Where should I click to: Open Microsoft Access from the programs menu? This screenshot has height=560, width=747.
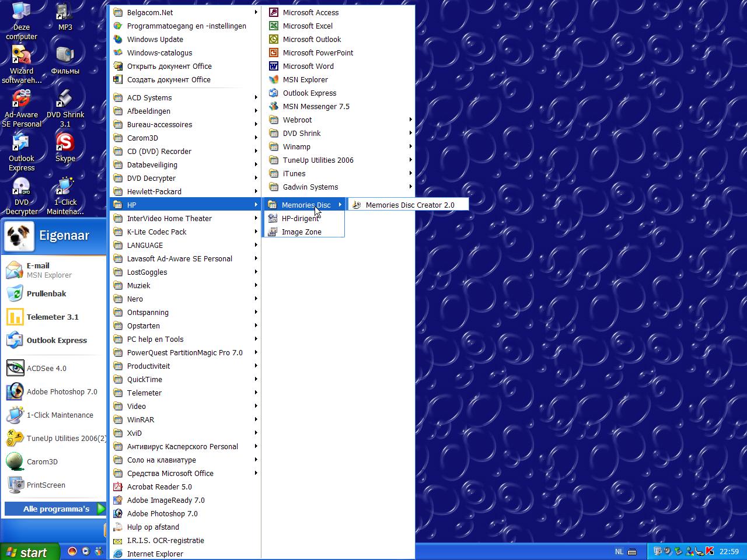(x=338, y=12)
